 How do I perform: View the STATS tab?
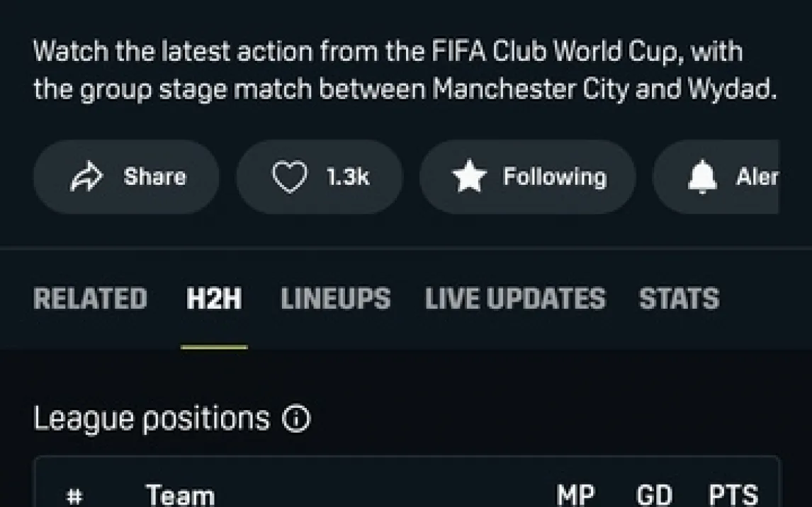pyautogui.click(x=679, y=299)
